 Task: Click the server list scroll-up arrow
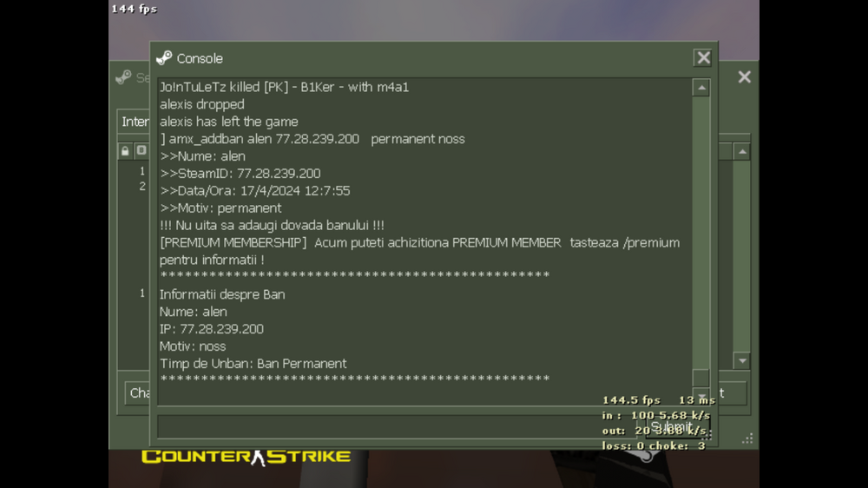pyautogui.click(x=742, y=152)
